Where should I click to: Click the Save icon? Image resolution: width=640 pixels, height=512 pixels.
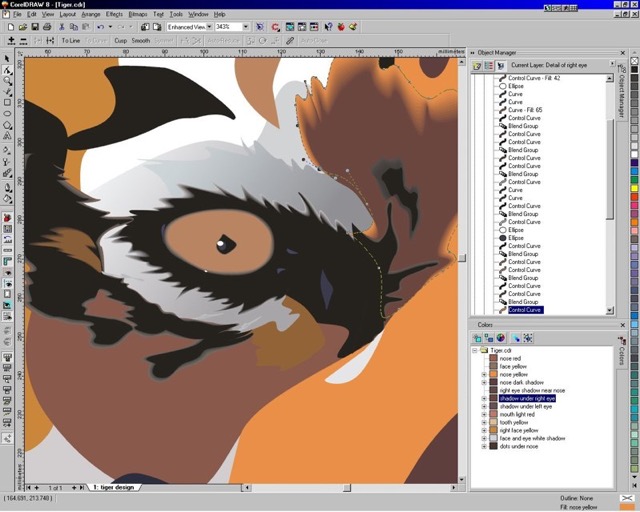pos(35,27)
